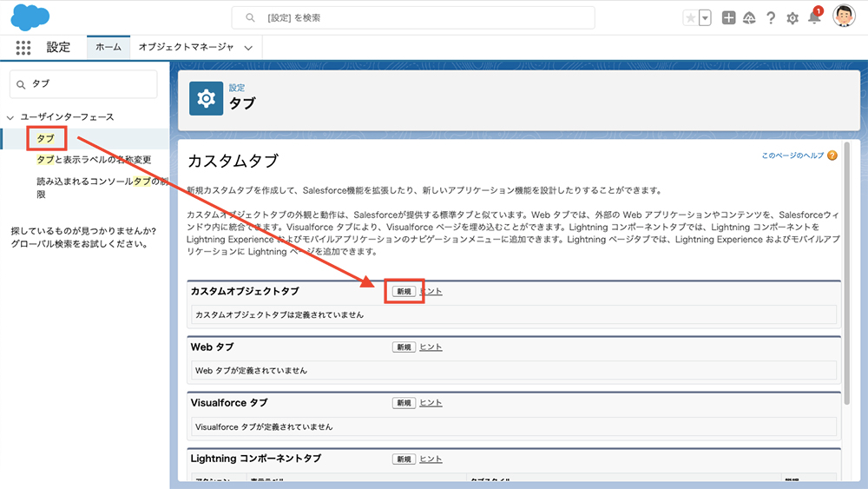Open ヒント link for Visualforce タブ
Viewport: 868px width, 489px height.
pos(431,403)
